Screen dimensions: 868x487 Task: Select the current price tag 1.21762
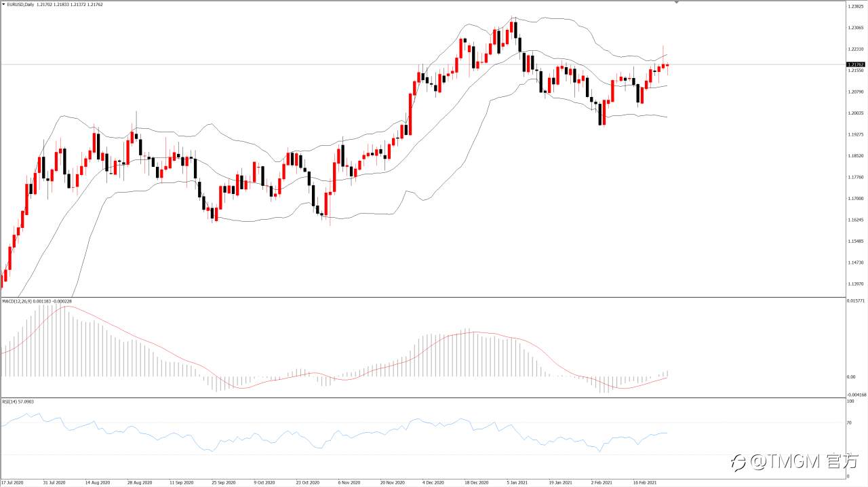[x=854, y=64]
